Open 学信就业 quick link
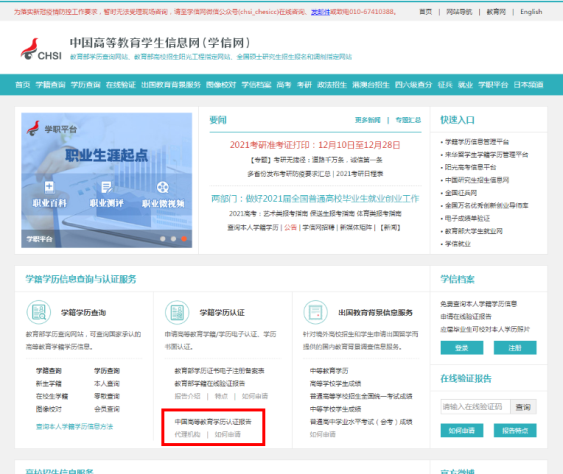Viewport: 563px width, 474px height. coord(457,244)
